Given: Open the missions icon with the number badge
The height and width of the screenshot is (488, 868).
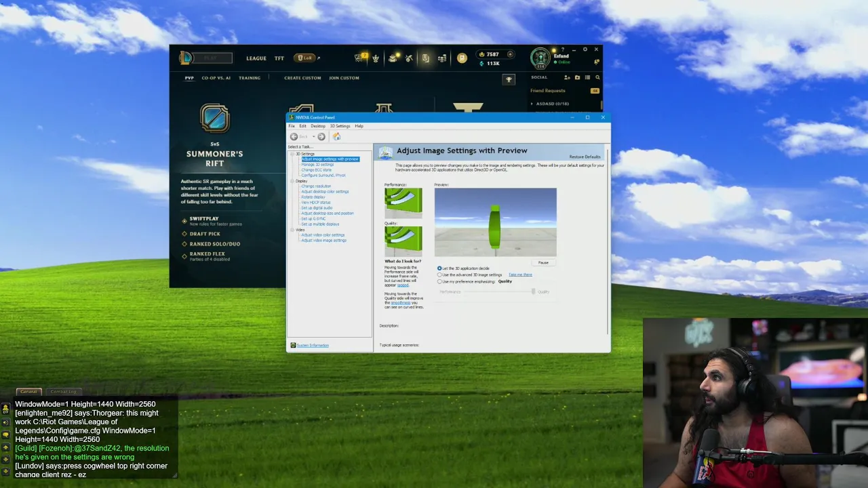Looking at the screenshot, I should [x=360, y=58].
